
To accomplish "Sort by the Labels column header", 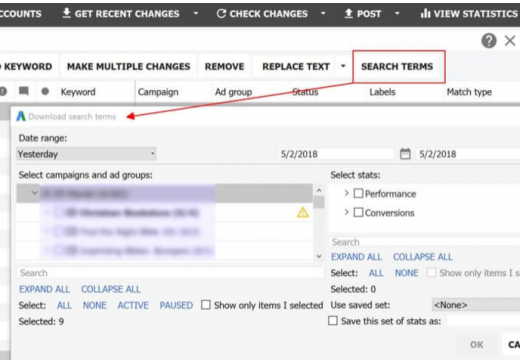I will click(x=382, y=92).
